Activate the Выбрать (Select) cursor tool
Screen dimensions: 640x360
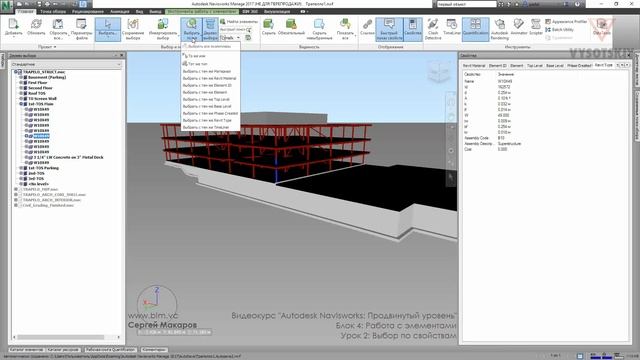tap(108, 29)
